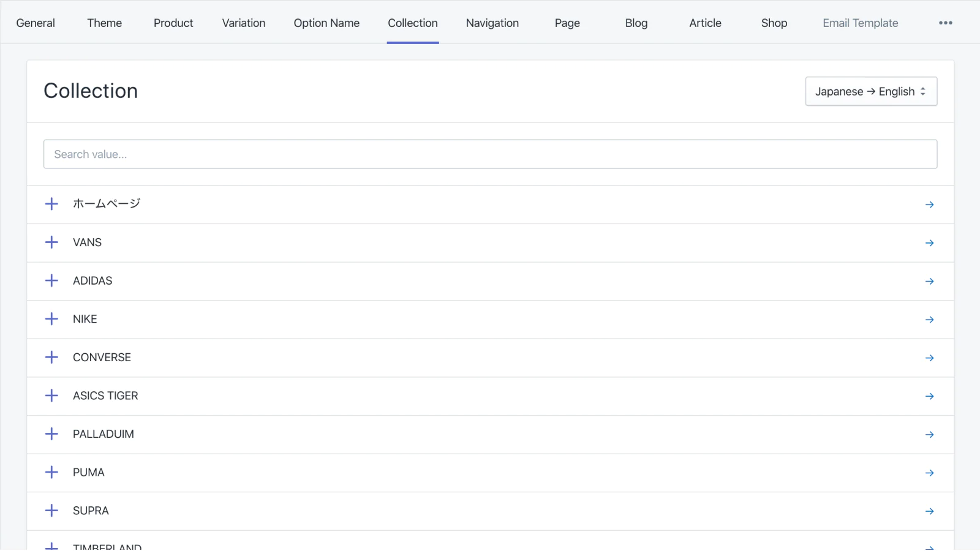Image resolution: width=980 pixels, height=551 pixels.
Task: Show more tabs via the ellipsis icon
Action: [945, 23]
